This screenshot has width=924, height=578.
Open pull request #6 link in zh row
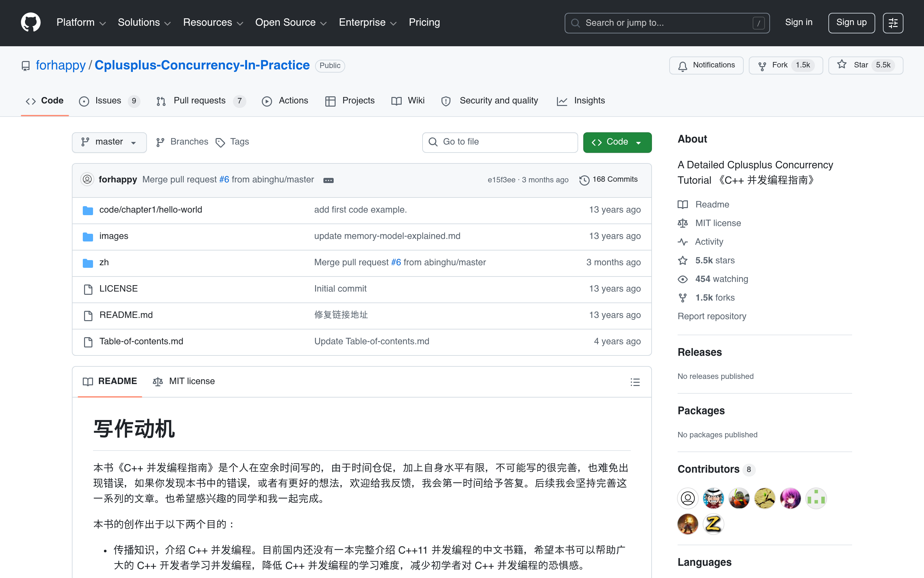coord(396,263)
